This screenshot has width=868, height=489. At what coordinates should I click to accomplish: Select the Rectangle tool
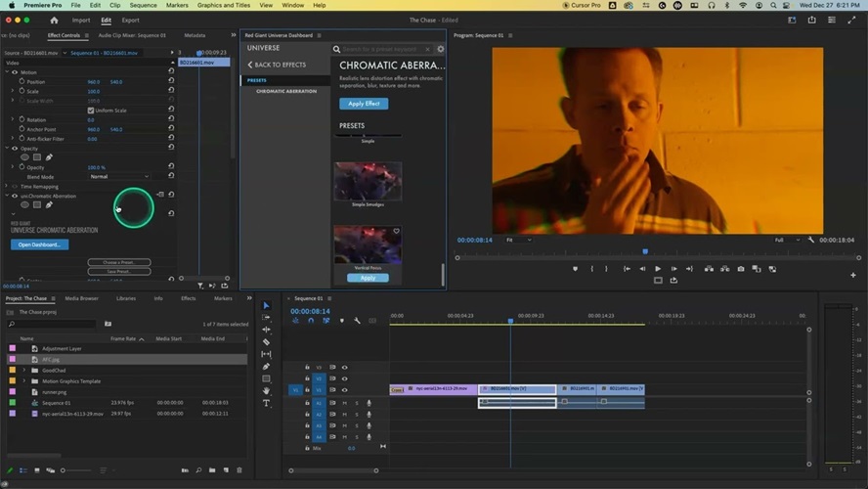point(266,378)
